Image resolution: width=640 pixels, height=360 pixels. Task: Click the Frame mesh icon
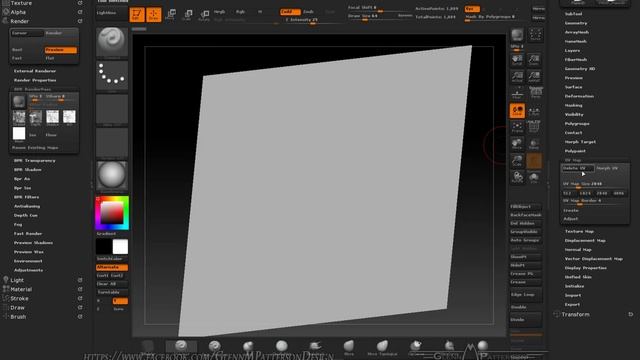tap(517, 127)
